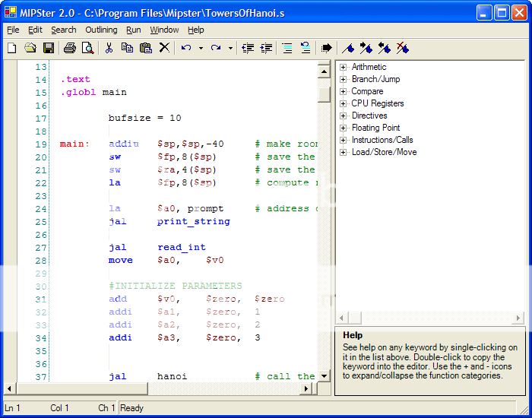
Task: Decrease indent using the outdent icon
Action: (248, 48)
